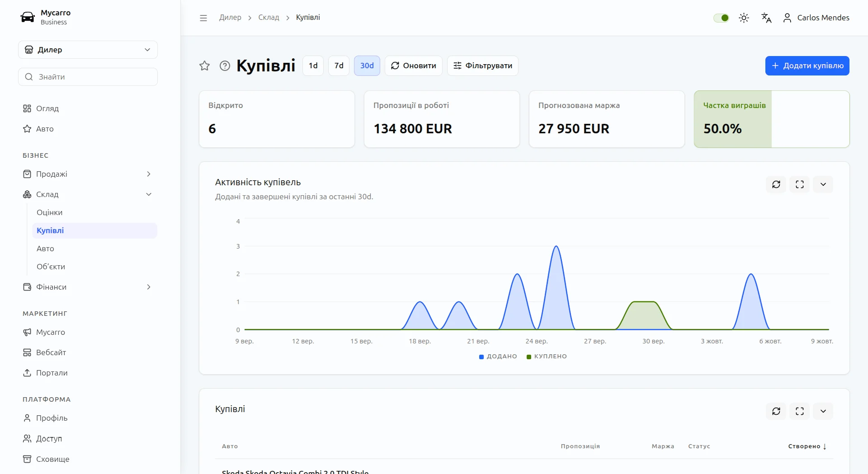Select the 7d time range

(x=339, y=66)
